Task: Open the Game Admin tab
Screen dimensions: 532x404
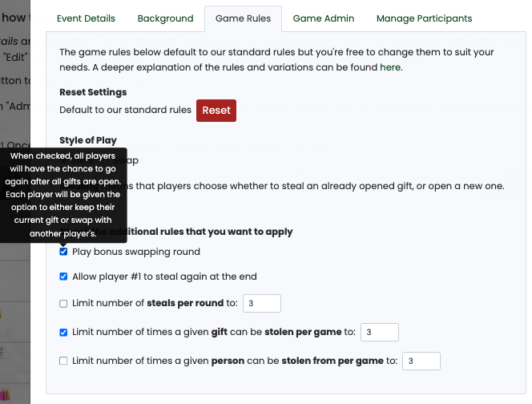Action: coord(324,18)
